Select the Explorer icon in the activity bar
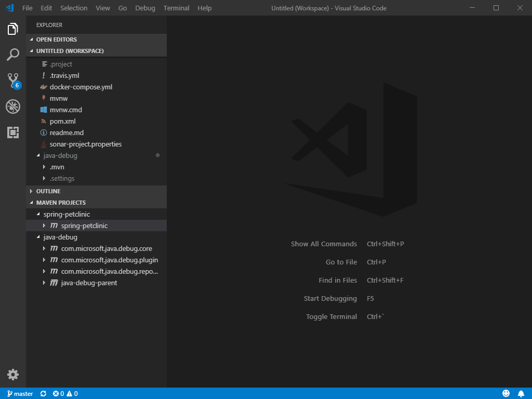Viewport: 532px width, 399px height. coord(13,30)
